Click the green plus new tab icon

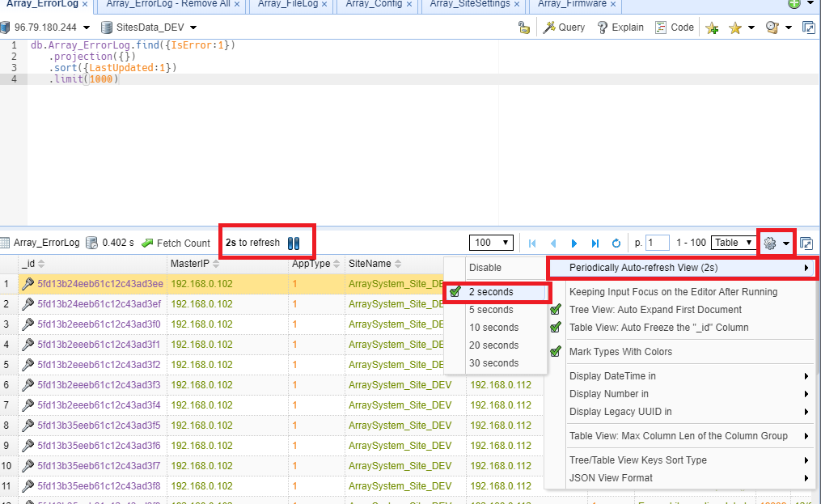pyautogui.click(x=794, y=4)
